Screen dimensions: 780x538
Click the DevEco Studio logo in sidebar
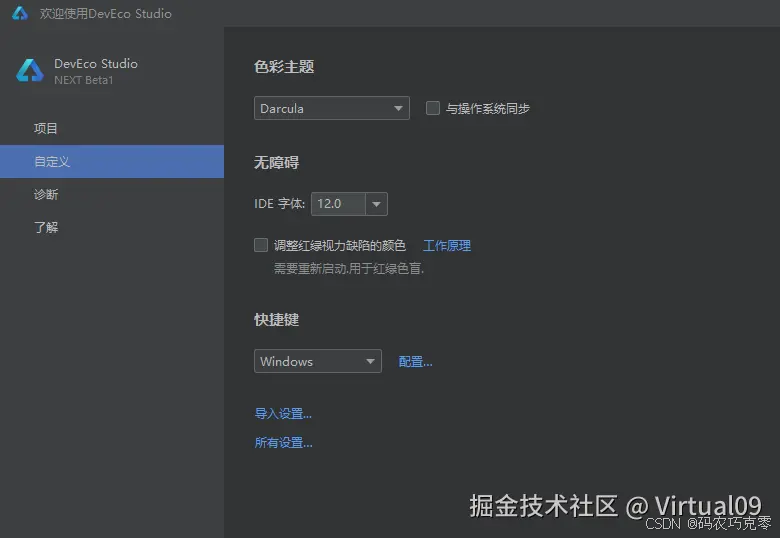(x=30, y=70)
